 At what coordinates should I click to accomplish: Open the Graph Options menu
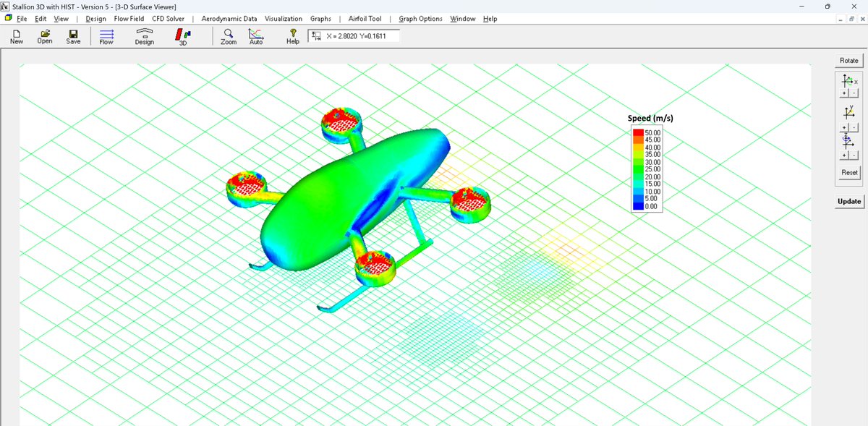click(420, 19)
